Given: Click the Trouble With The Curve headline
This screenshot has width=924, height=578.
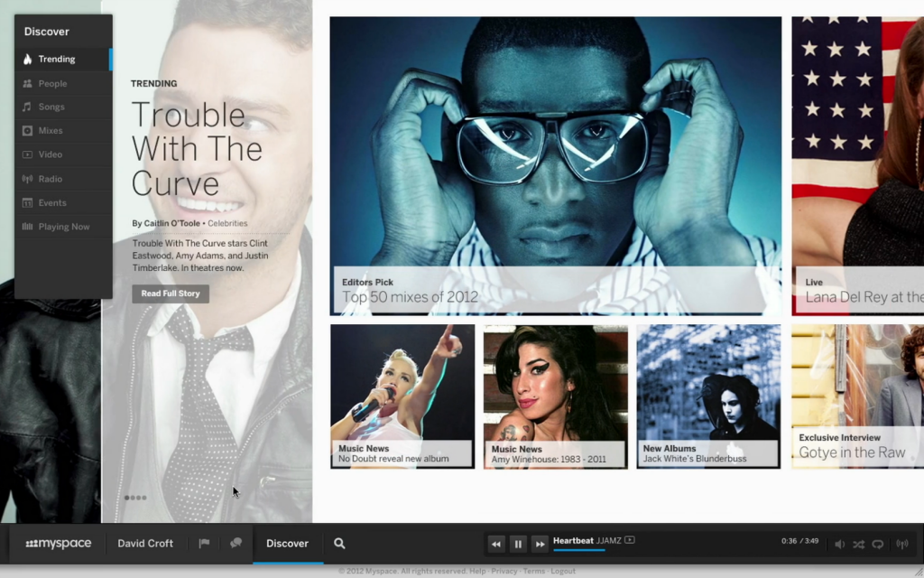Looking at the screenshot, I should [x=197, y=149].
